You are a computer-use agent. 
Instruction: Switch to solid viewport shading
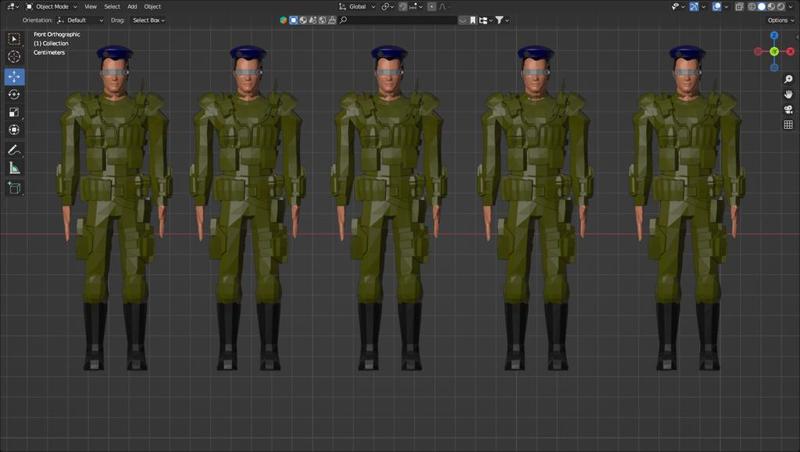pos(762,7)
